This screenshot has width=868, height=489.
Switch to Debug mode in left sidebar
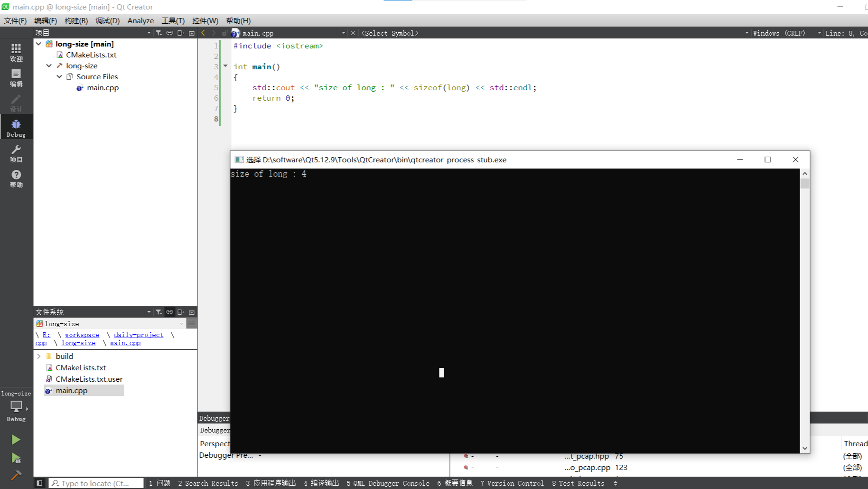tap(16, 128)
